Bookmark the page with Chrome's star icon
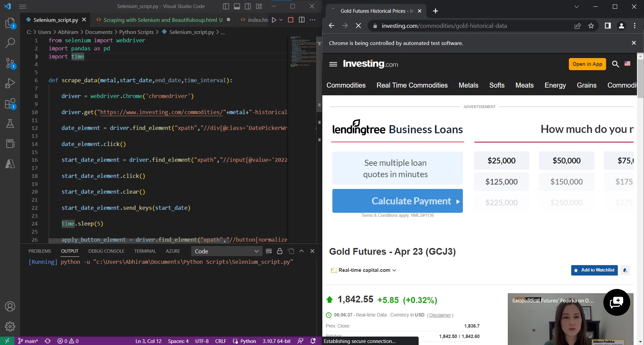Screen dimensions: 644x345 pos(591,26)
